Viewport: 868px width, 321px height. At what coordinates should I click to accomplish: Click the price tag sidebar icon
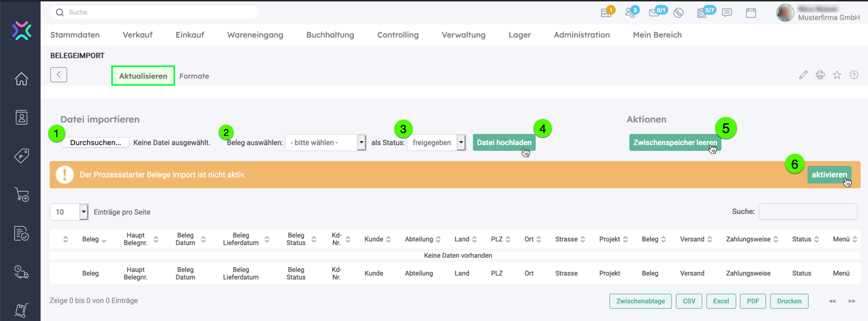coord(22,156)
